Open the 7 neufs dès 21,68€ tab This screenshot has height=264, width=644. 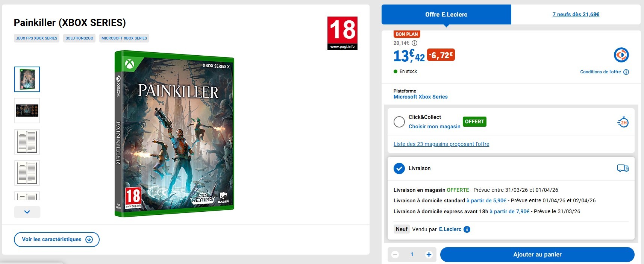pos(576,15)
